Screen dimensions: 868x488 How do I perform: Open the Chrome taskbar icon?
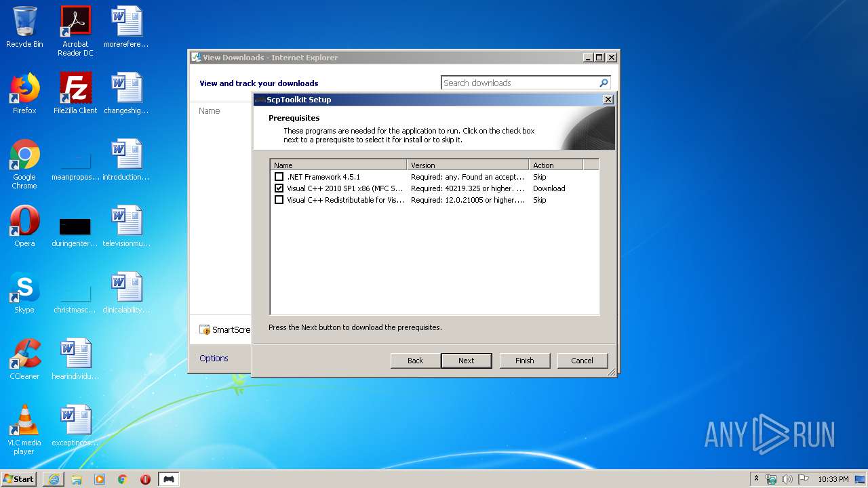point(123,479)
